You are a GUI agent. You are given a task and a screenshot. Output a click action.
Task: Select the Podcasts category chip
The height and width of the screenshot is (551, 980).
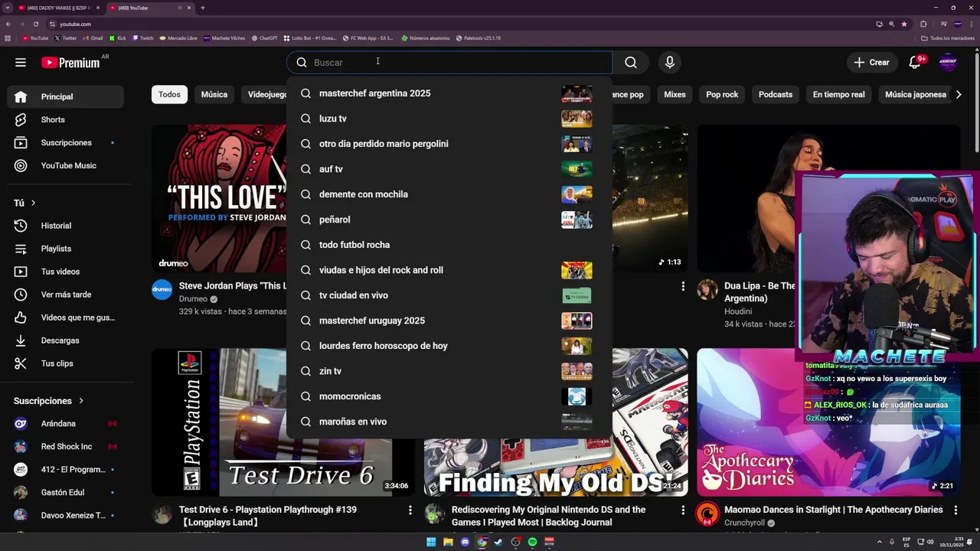776,94
